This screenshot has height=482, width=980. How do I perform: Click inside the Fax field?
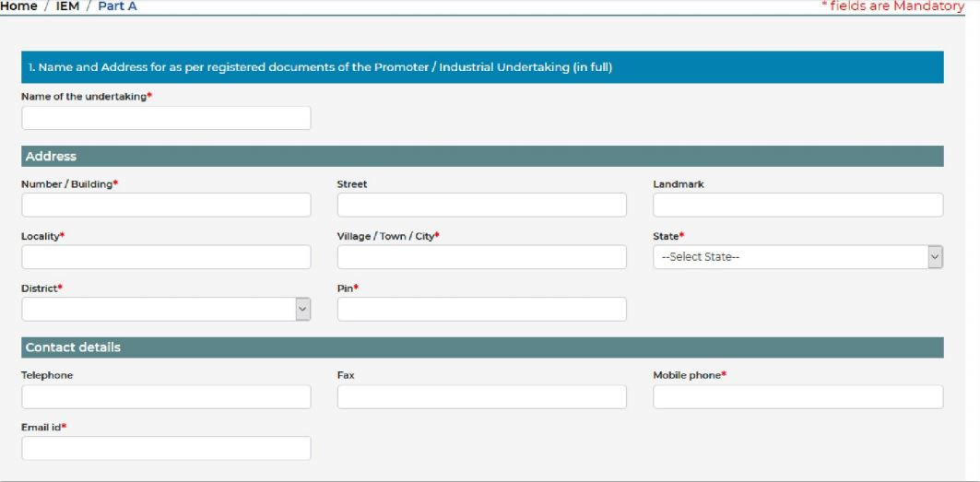point(481,397)
